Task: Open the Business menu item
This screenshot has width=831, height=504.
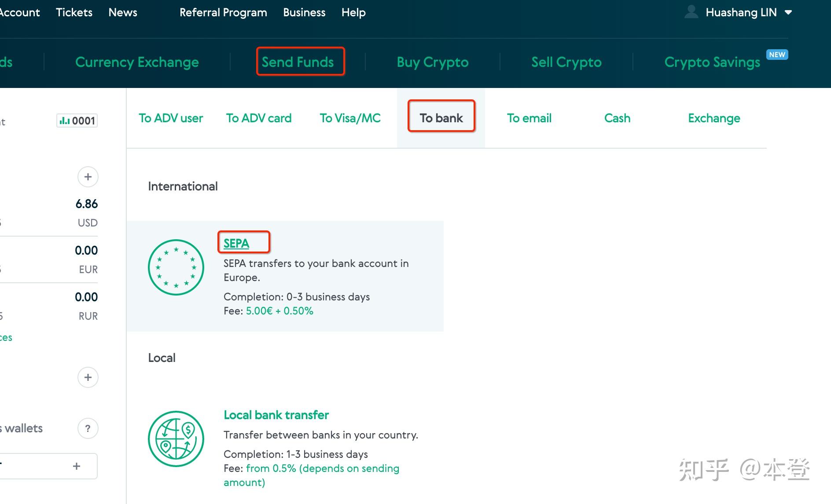Action: coord(304,12)
